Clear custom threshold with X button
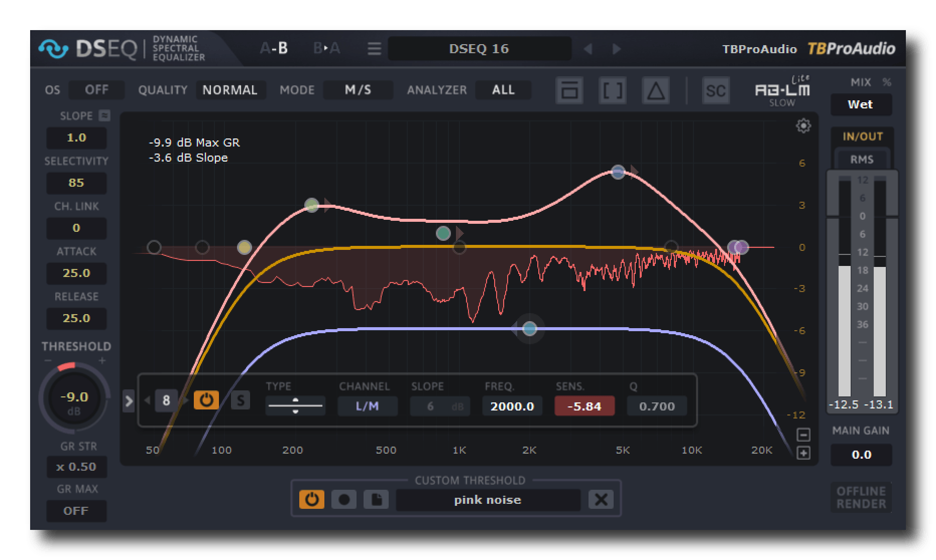Image resolution: width=936 pixels, height=560 pixels. click(601, 499)
